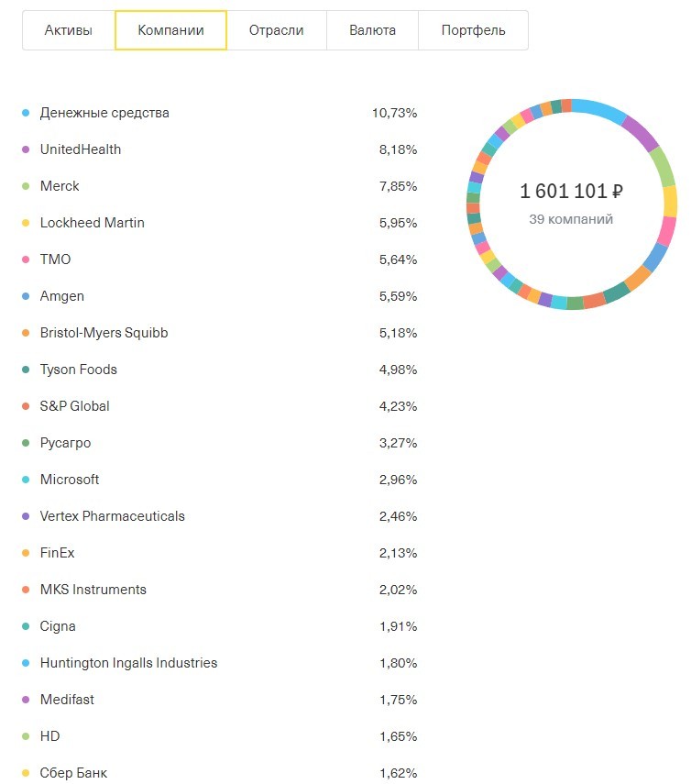
Task: Open Lockheed Martin holding
Action: 220,223
